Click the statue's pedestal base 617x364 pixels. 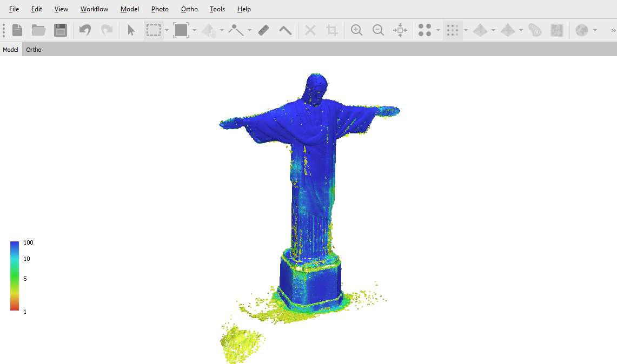click(x=310, y=281)
